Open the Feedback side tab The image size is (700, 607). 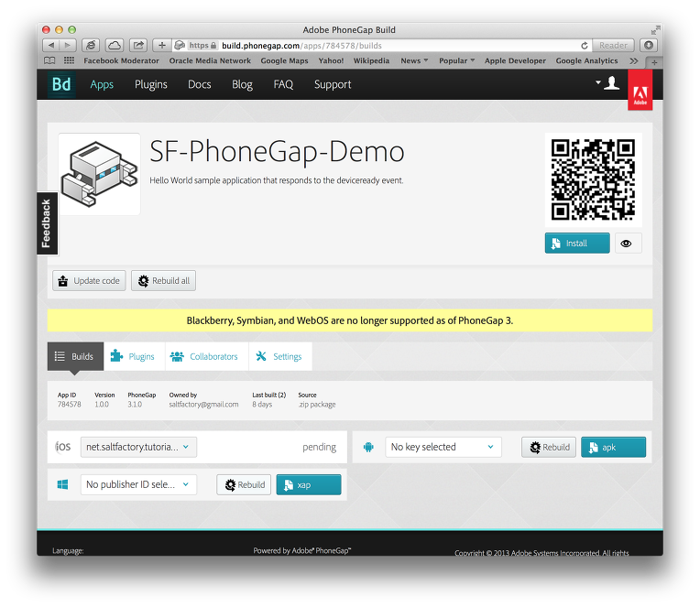click(x=47, y=223)
